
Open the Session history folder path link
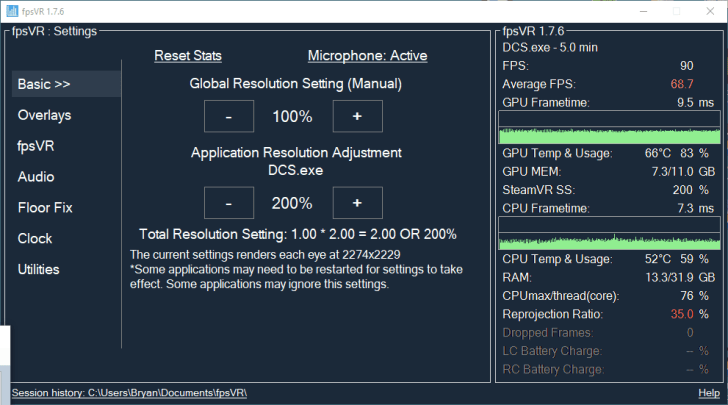point(129,393)
